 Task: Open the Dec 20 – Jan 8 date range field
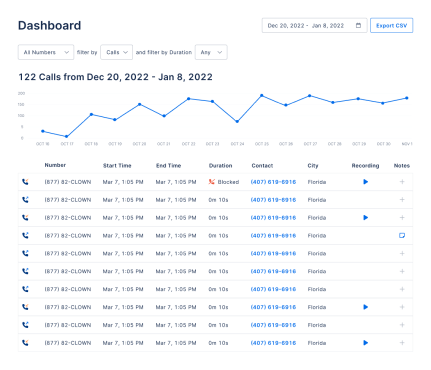tap(314, 25)
